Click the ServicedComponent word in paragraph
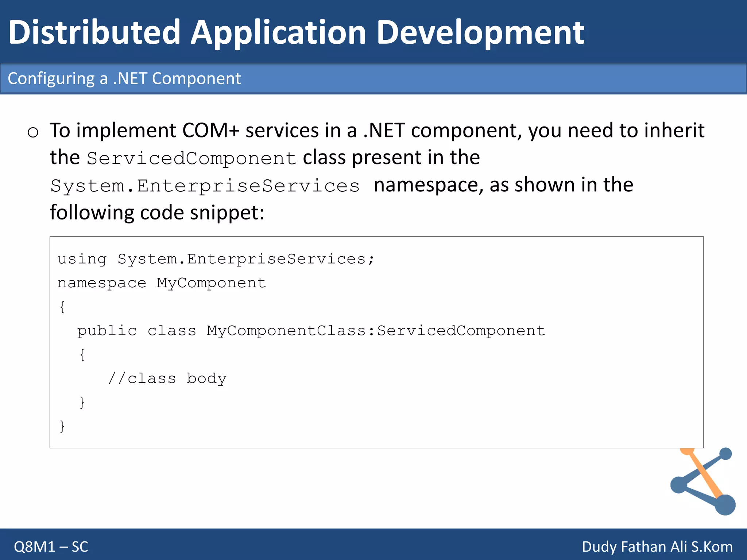The image size is (747, 560). (191, 159)
